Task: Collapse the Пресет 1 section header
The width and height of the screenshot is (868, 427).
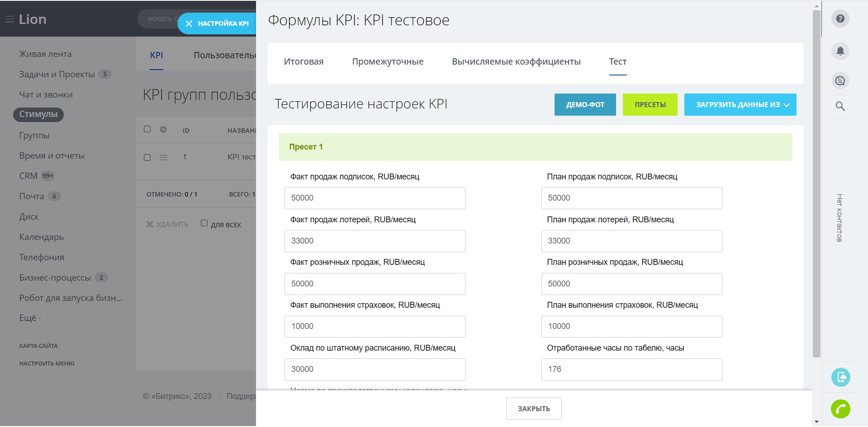Action: coord(535,147)
